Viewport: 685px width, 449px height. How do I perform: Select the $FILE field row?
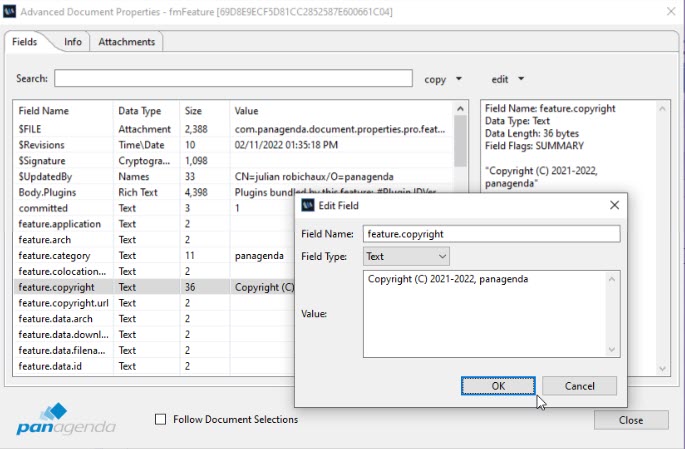tap(234, 129)
